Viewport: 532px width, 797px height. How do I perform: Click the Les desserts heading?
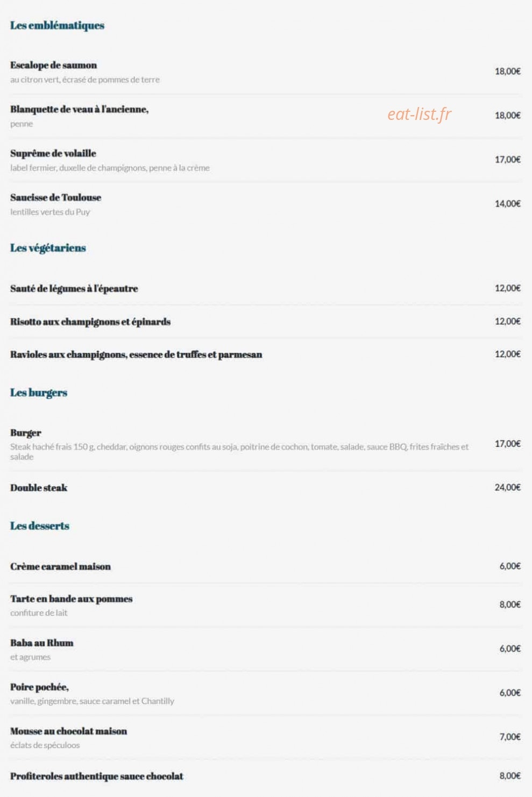pos(40,526)
